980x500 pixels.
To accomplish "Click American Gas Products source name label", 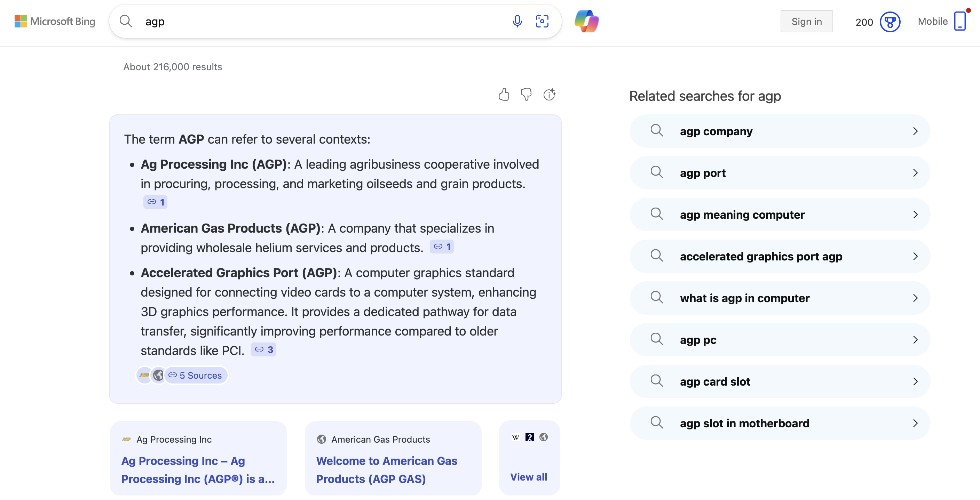I will pyautogui.click(x=380, y=439).
